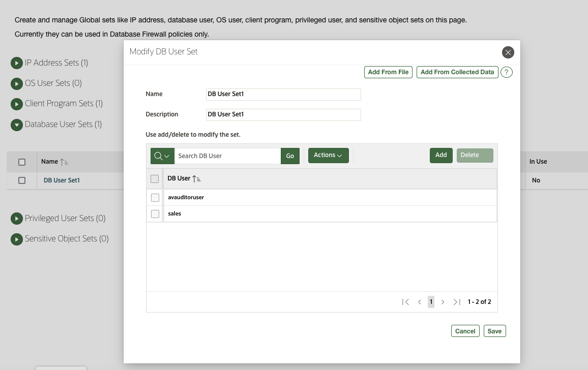
Task: Save the DB User Set changes
Action: (x=494, y=331)
